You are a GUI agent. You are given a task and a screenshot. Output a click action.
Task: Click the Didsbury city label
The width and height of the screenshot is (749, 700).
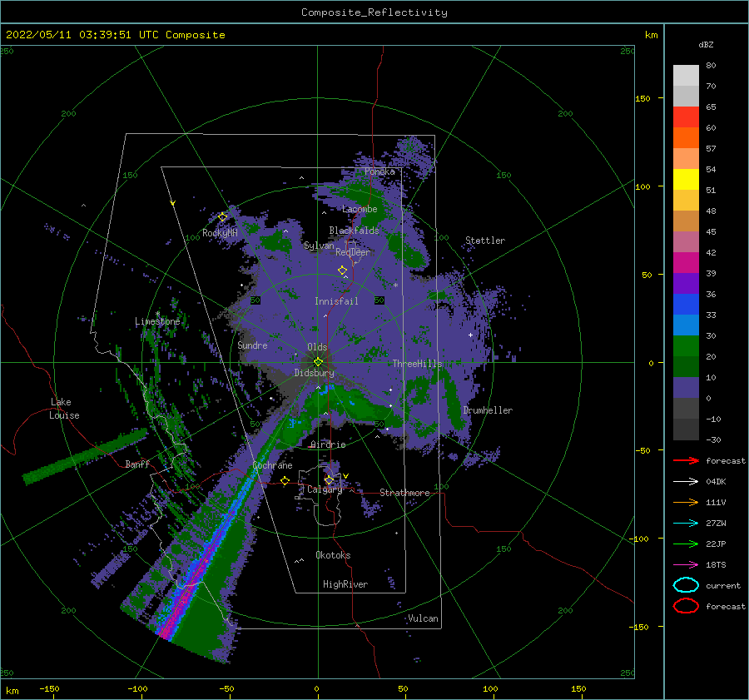[x=315, y=373]
